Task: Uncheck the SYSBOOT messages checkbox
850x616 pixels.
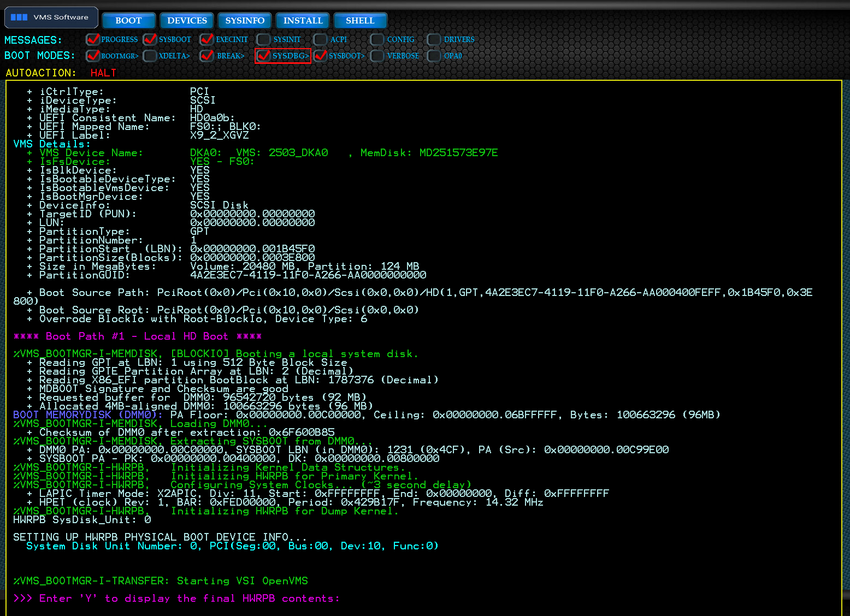Action: [150, 39]
